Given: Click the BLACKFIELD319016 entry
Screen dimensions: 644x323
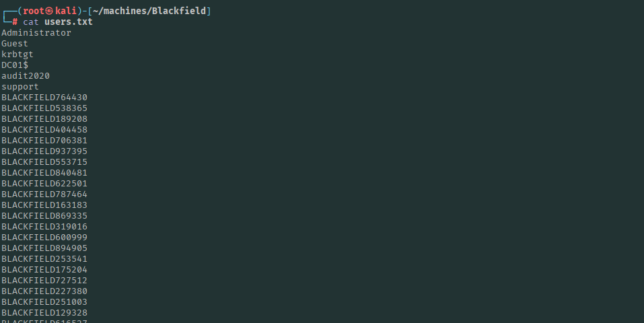Looking at the screenshot, I should (x=44, y=227).
